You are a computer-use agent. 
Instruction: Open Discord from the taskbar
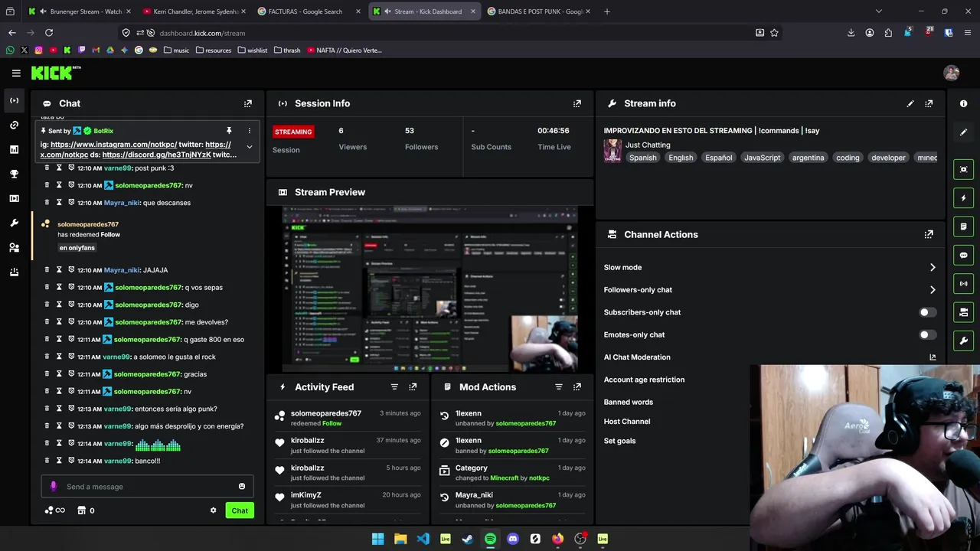[x=513, y=539]
